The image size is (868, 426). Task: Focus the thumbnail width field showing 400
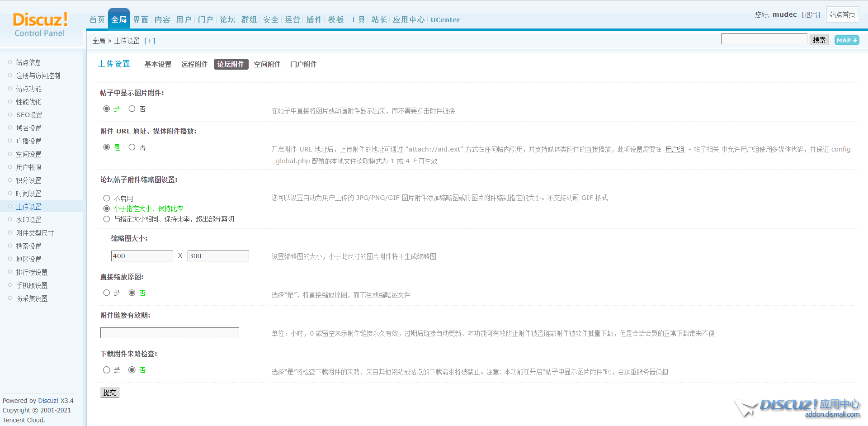coord(142,256)
